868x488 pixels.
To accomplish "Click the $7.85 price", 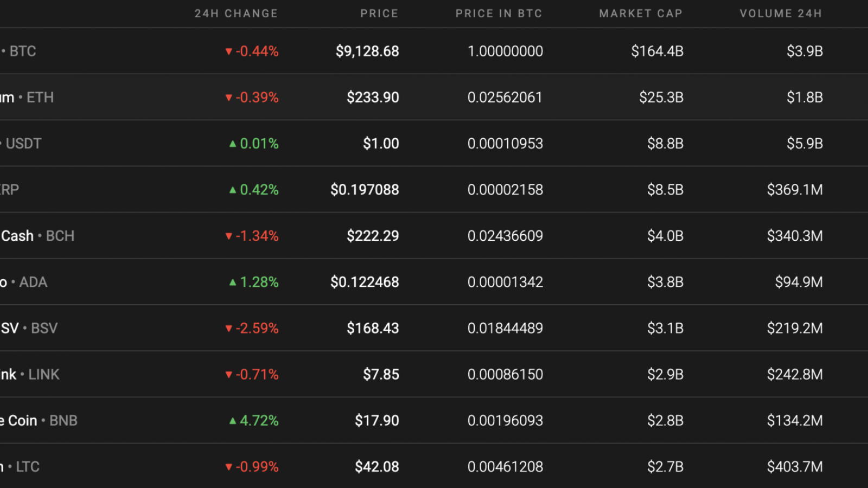I will [381, 374].
